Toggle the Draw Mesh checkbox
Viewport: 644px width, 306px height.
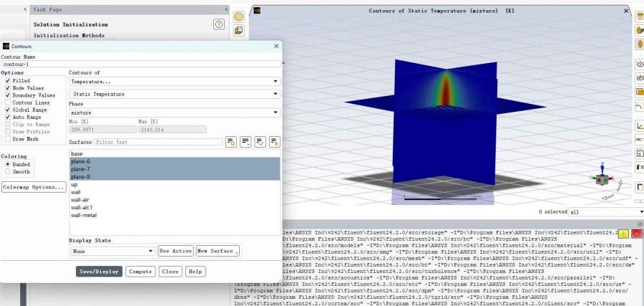click(x=8, y=138)
